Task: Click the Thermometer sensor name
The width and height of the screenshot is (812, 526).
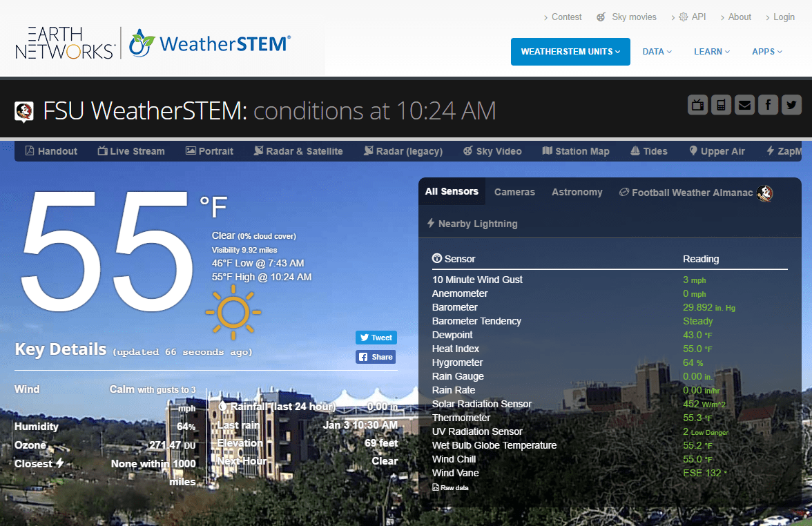Action: (x=461, y=418)
